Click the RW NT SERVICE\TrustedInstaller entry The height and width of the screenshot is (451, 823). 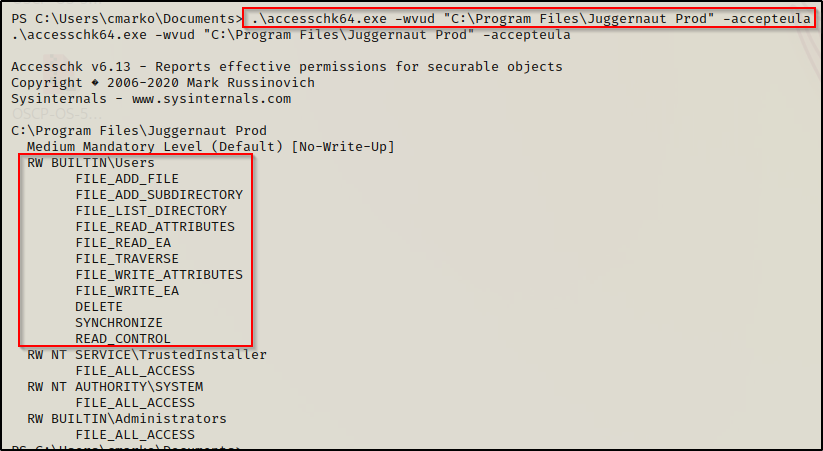coord(147,354)
